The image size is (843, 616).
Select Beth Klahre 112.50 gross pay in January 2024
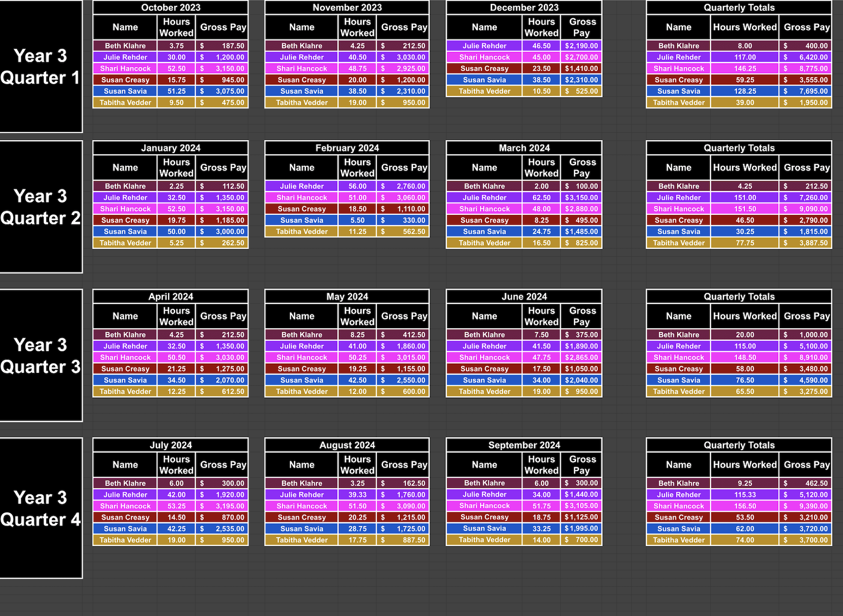tap(222, 186)
